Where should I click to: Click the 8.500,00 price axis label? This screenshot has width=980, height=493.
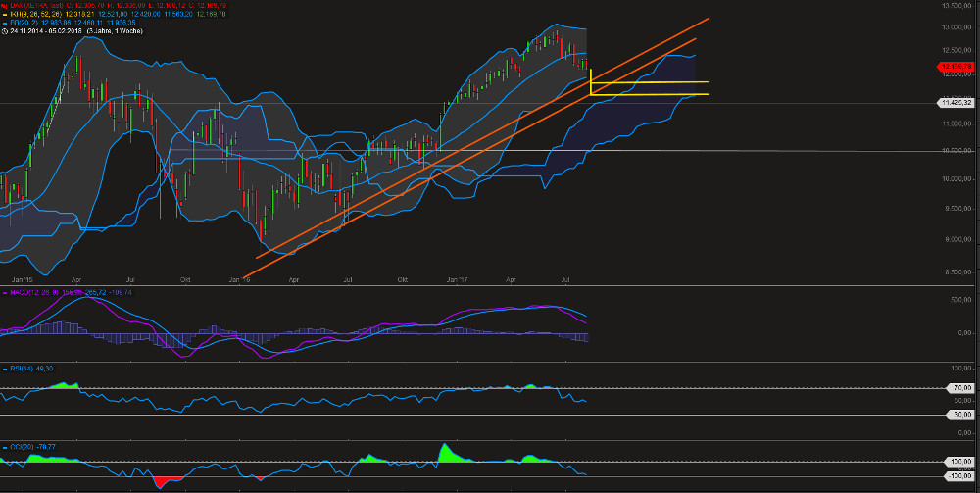(958, 271)
